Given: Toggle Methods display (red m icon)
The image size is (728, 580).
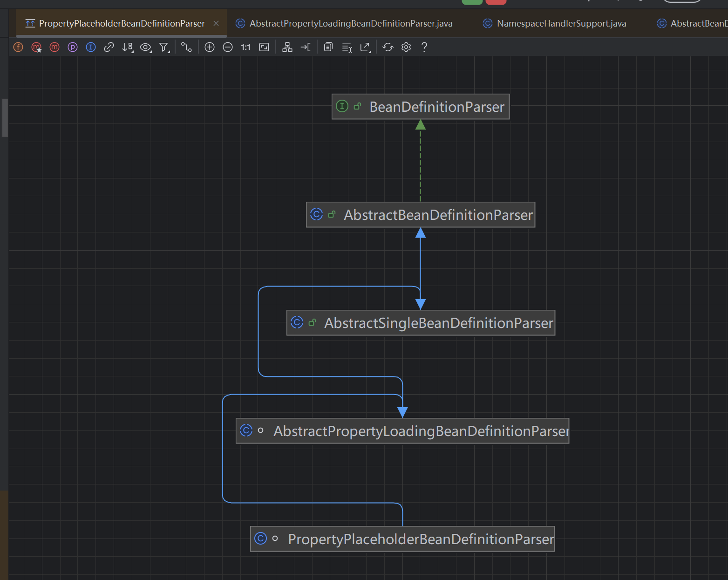Looking at the screenshot, I should pyautogui.click(x=54, y=47).
